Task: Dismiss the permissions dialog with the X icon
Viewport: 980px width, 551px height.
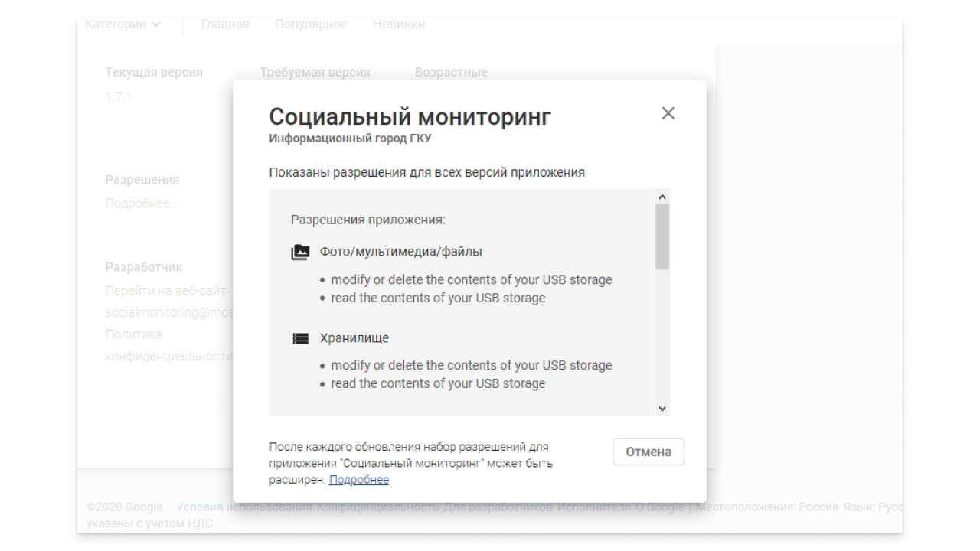Action: pos(668,113)
